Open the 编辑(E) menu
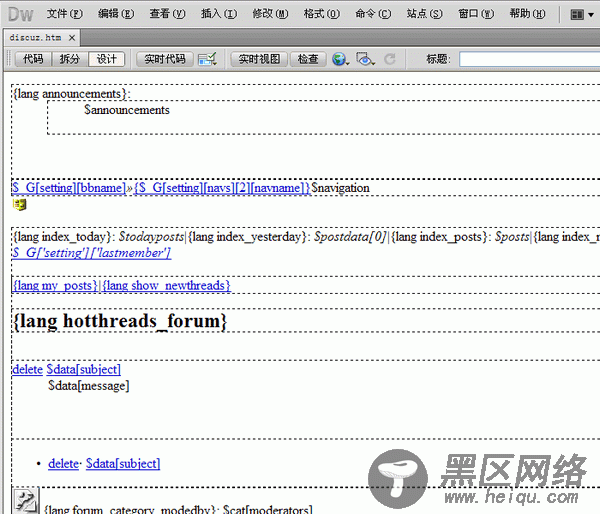 coord(116,14)
